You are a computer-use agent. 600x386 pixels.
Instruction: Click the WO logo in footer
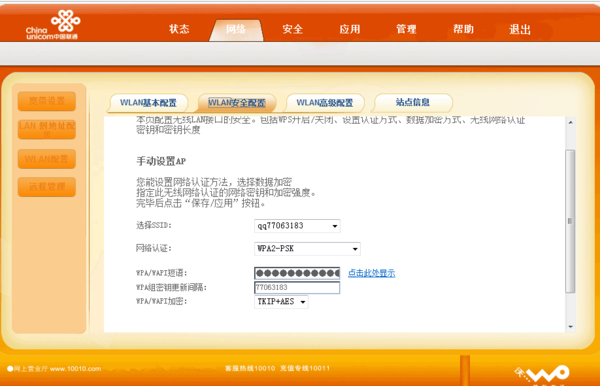point(542,375)
